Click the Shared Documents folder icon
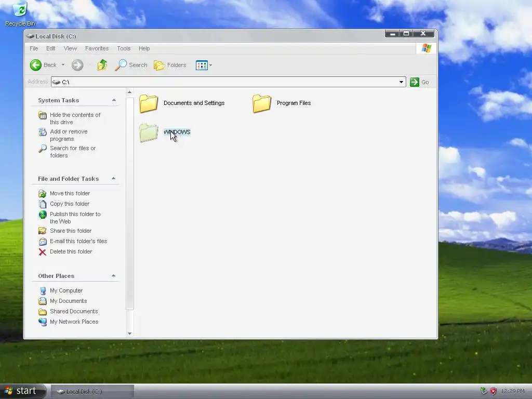 point(43,312)
